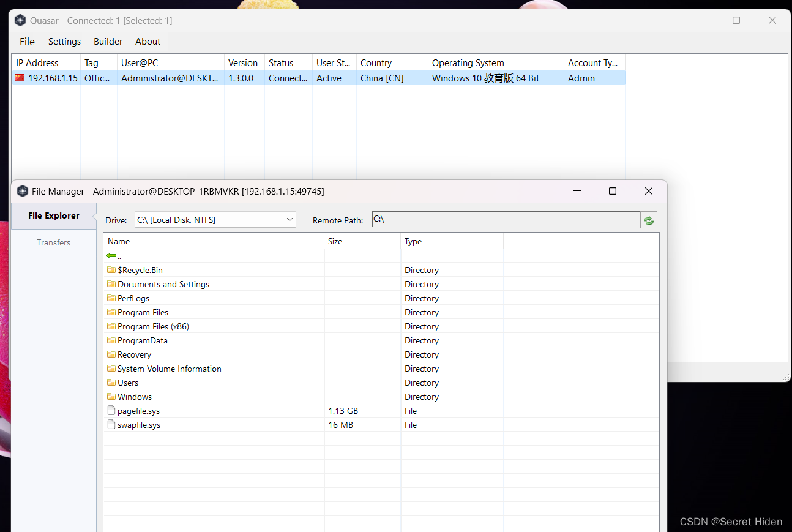Close the File Manager window
Image resolution: width=792 pixels, height=532 pixels.
[649, 191]
